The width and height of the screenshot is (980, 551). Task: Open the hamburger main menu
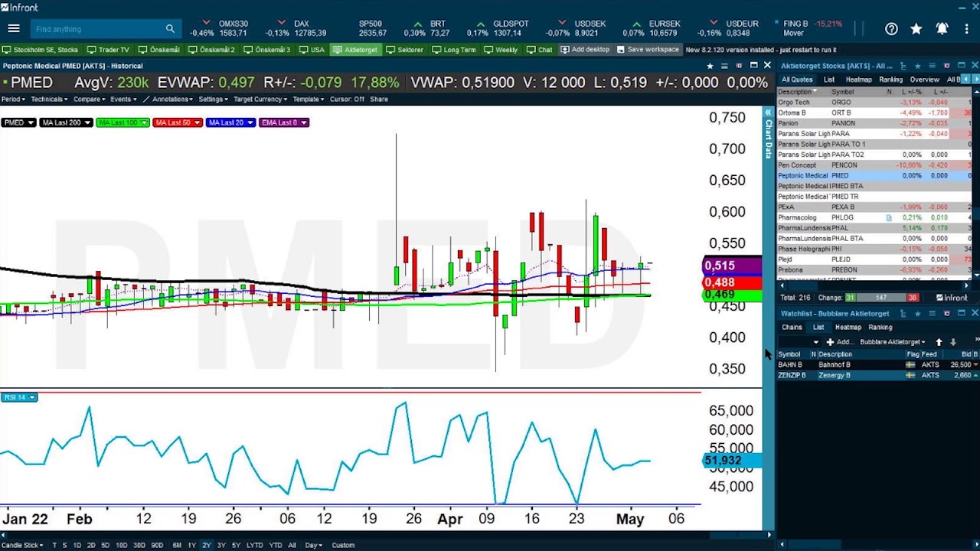click(14, 28)
